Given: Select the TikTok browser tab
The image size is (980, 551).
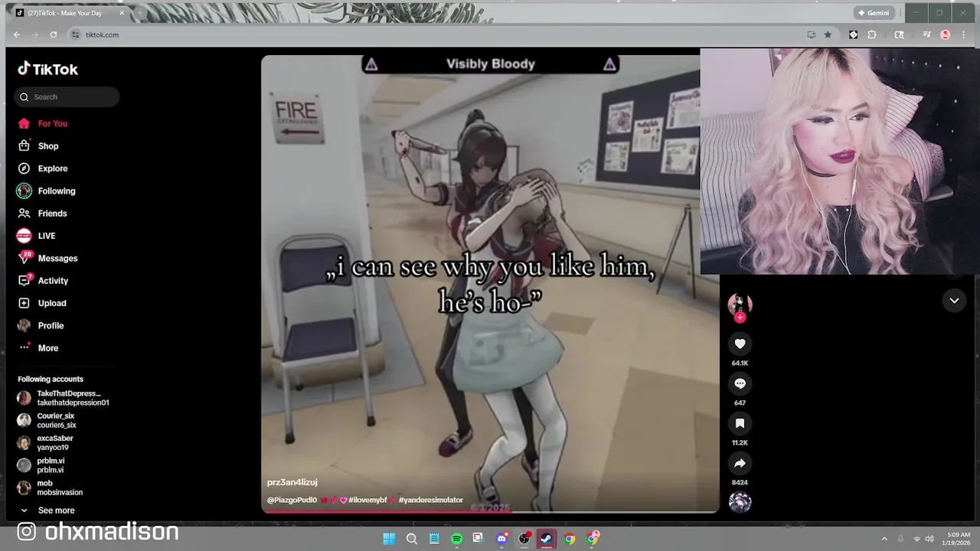Looking at the screenshot, I should (70, 13).
